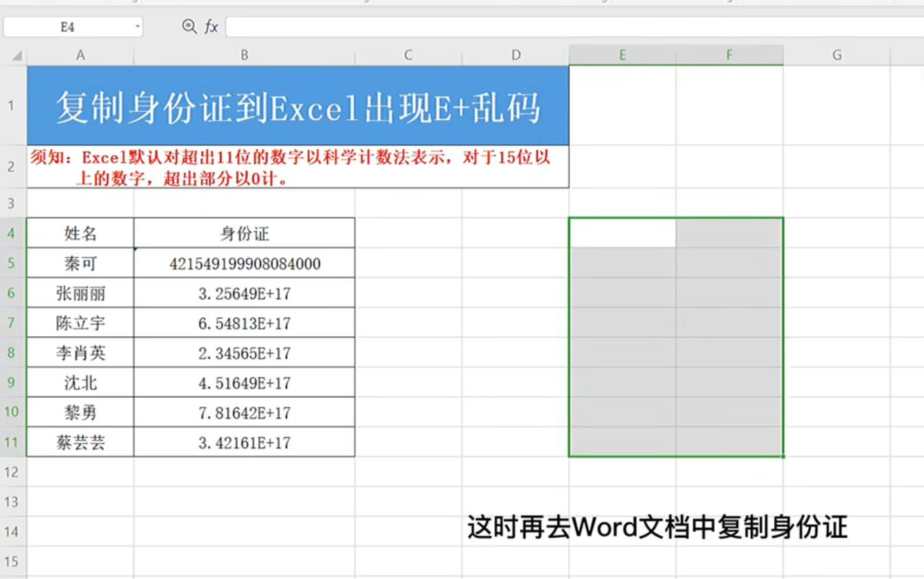Viewport: 924px width, 579px height.
Task: Select column D header
Action: (x=515, y=55)
